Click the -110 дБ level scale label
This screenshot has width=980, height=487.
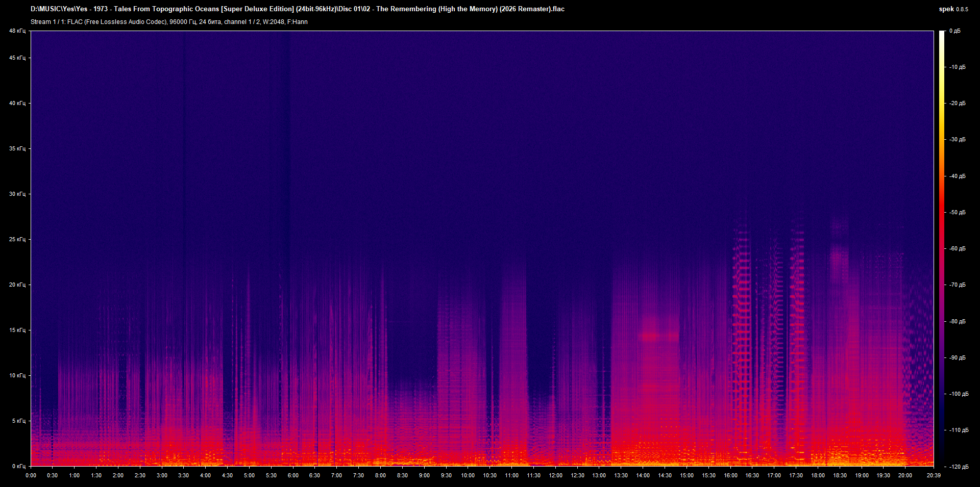959,430
